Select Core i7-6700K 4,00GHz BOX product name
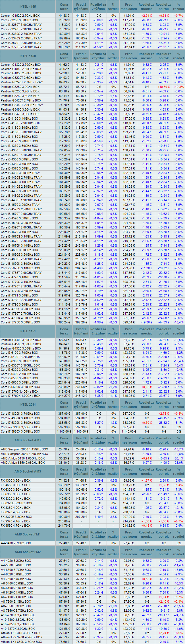This screenshot has width=185, height=644. point(20,396)
